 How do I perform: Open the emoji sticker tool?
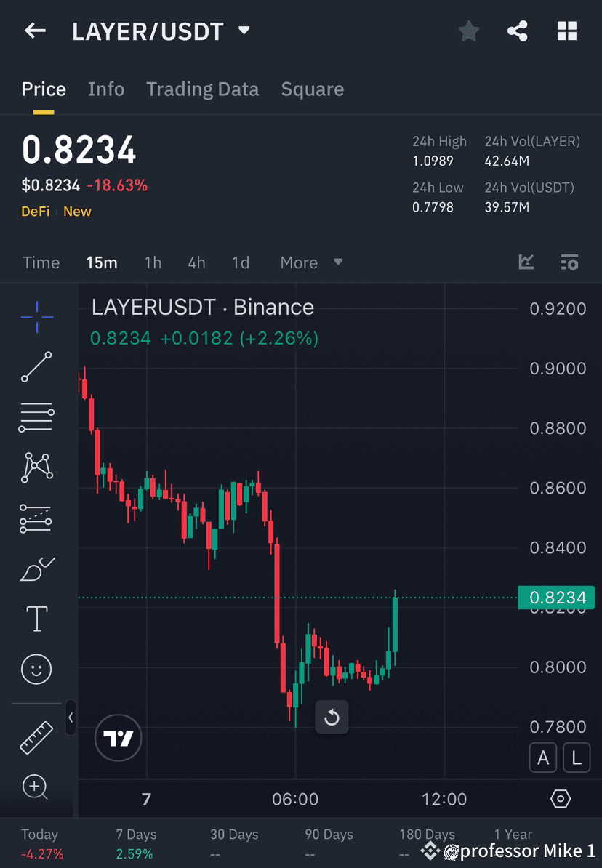(36, 669)
